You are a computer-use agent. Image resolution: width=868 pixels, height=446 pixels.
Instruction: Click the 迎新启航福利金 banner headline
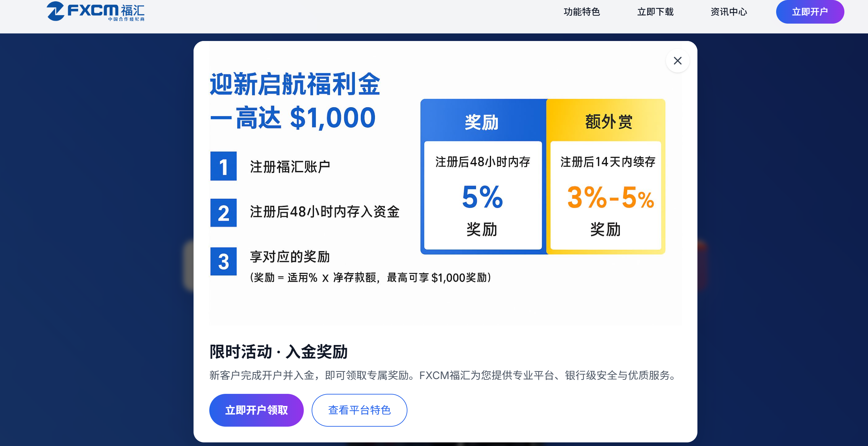pos(295,84)
